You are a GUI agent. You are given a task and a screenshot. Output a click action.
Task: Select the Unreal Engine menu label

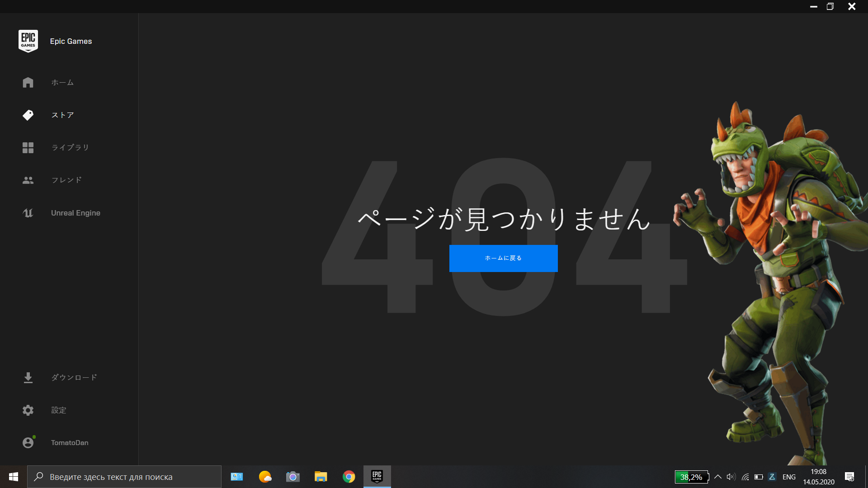(x=75, y=213)
